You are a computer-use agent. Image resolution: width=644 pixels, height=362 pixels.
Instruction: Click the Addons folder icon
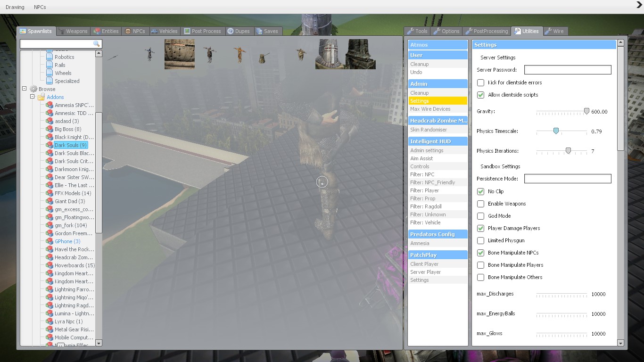tap(41, 97)
